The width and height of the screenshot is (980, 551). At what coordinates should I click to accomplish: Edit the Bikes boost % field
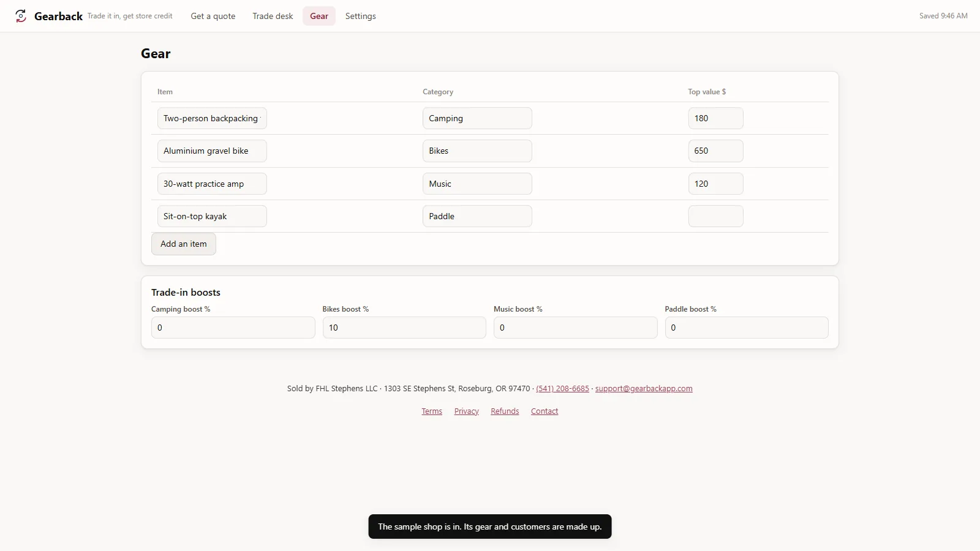click(404, 328)
